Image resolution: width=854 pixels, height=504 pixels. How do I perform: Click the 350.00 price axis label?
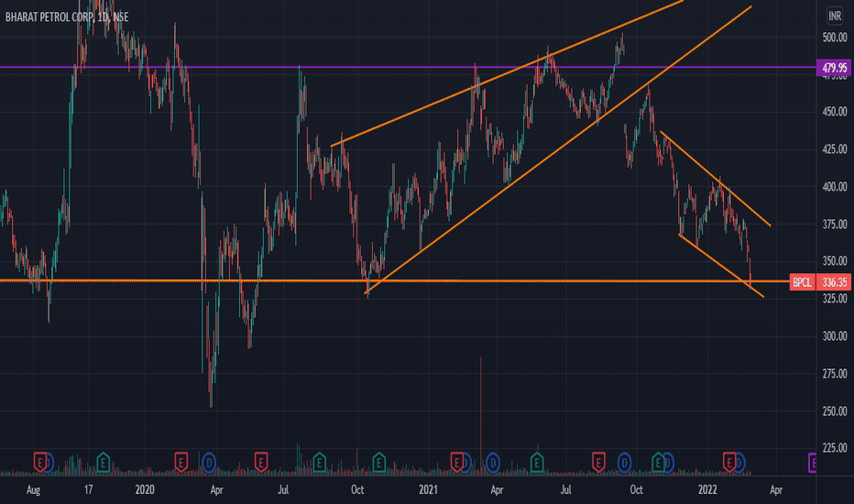pos(835,261)
